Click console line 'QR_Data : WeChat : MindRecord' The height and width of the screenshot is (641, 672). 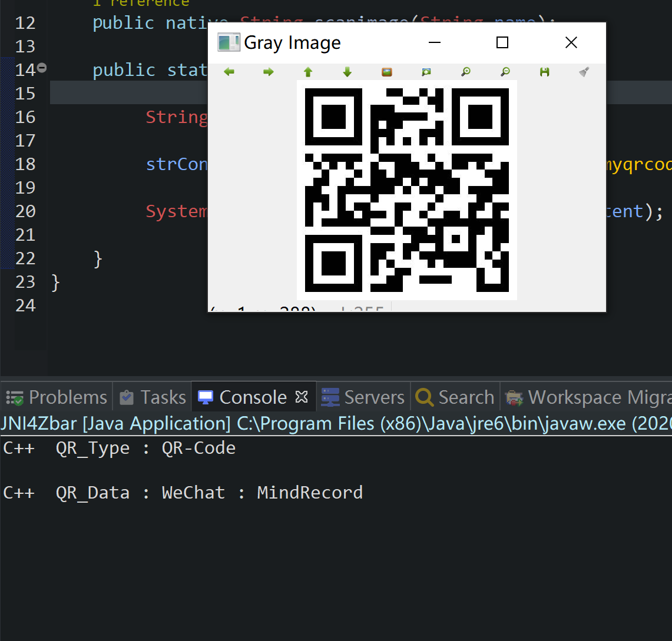[x=183, y=493]
